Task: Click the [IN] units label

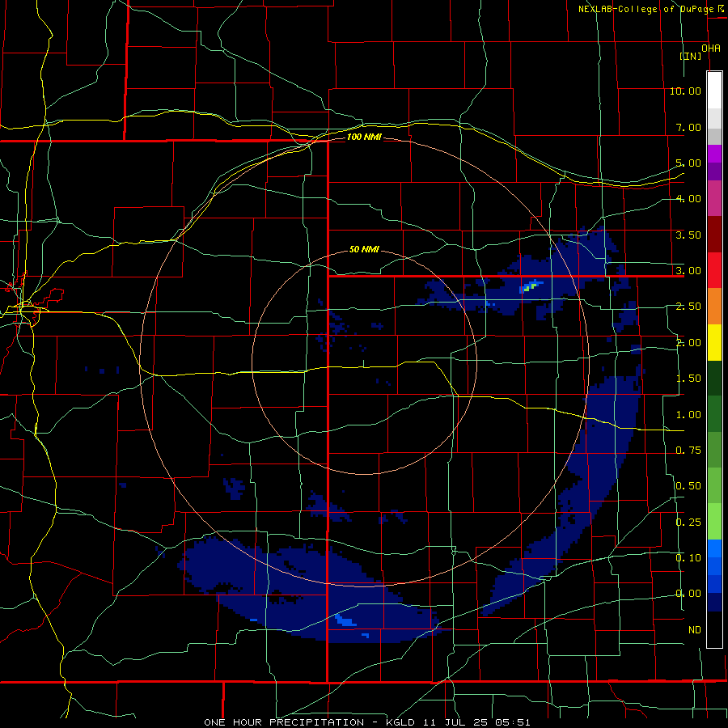Action: click(691, 56)
